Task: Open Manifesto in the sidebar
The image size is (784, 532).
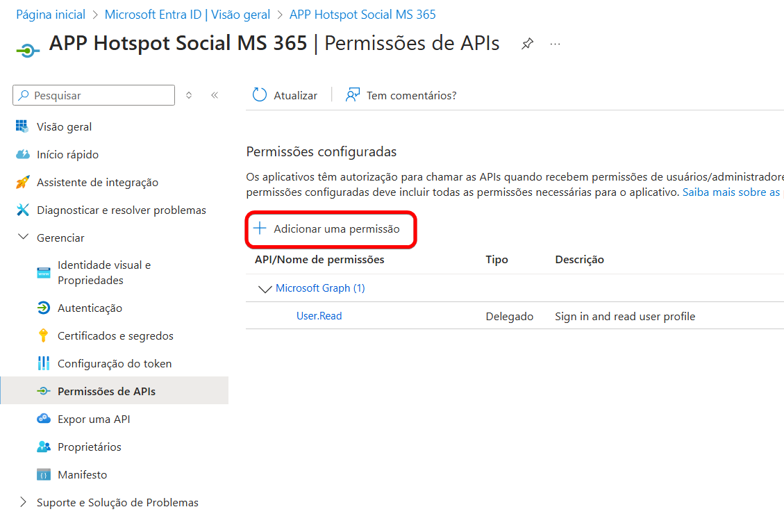Action: 82,474
